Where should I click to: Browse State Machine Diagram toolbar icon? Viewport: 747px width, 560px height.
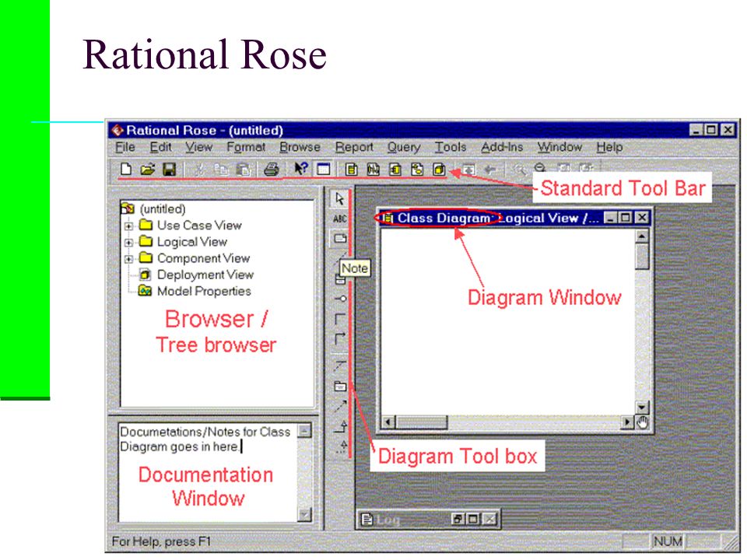coord(417,169)
